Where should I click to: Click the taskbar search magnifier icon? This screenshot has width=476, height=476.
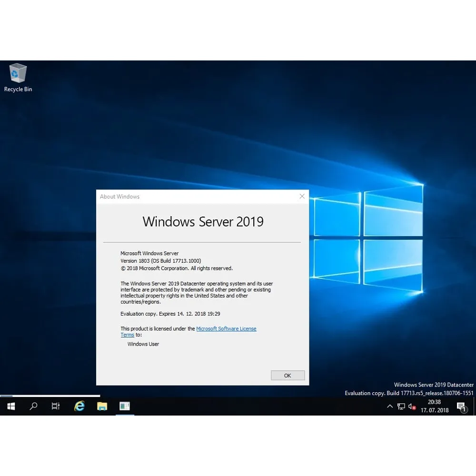click(x=33, y=406)
